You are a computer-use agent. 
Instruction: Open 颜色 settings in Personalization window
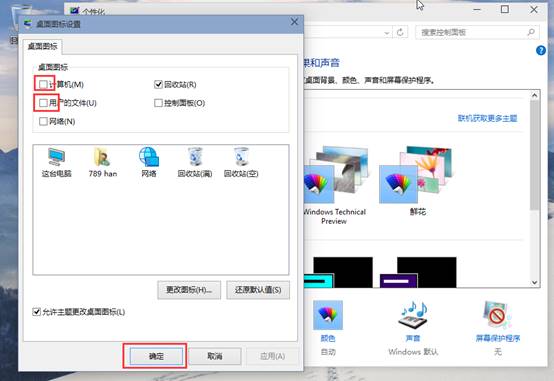click(328, 328)
